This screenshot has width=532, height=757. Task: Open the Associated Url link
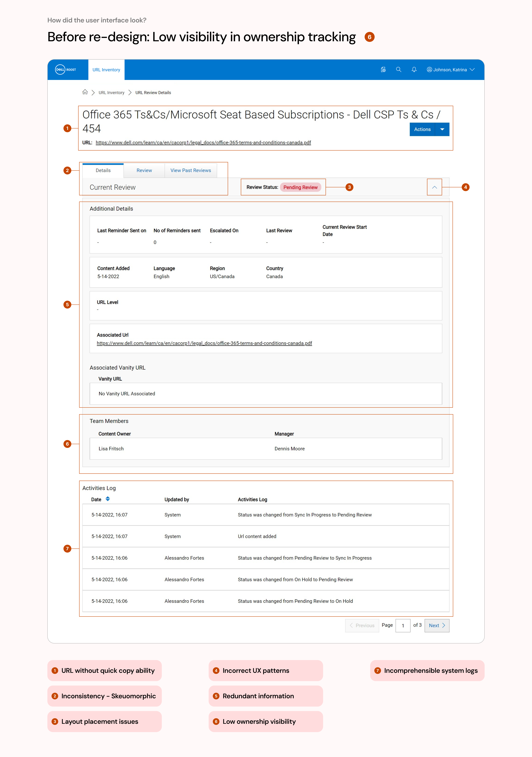(x=204, y=343)
